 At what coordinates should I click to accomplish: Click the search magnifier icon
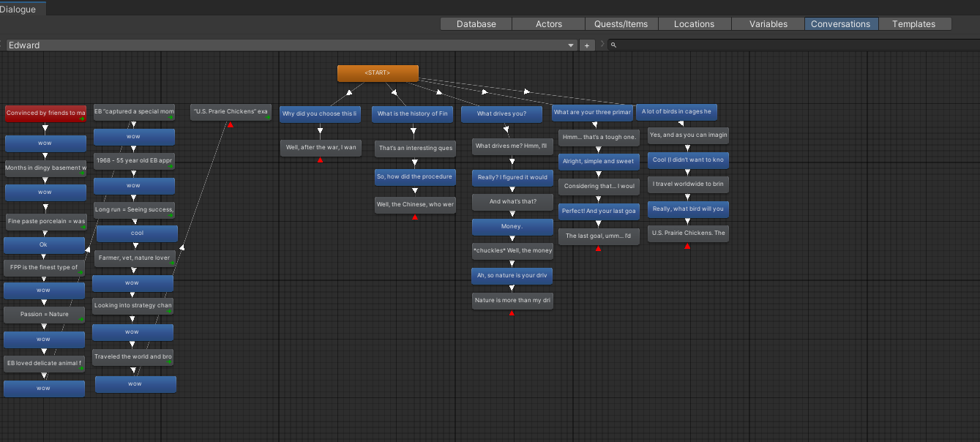pyautogui.click(x=613, y=45)
